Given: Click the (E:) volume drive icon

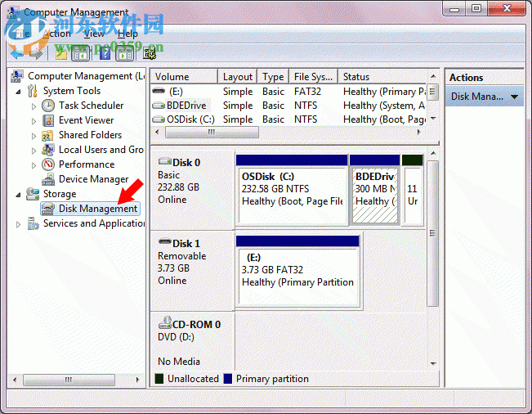Looking at the screenshot, I should [159, 91].
